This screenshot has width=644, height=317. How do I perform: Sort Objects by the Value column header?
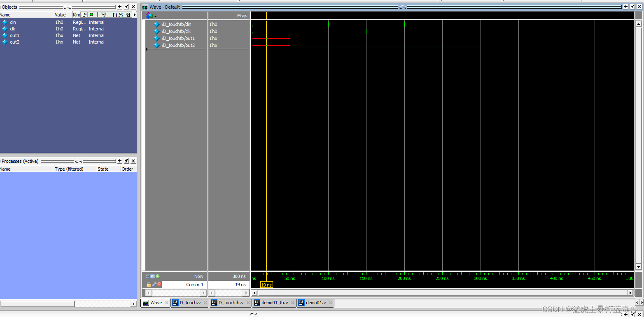coord(63,15)
